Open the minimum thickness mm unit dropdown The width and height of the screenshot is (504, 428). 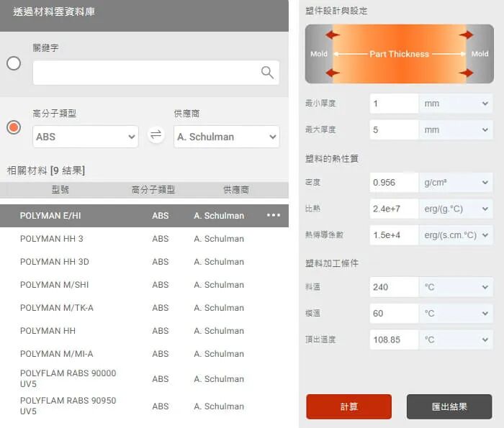[x=456, y=104]
